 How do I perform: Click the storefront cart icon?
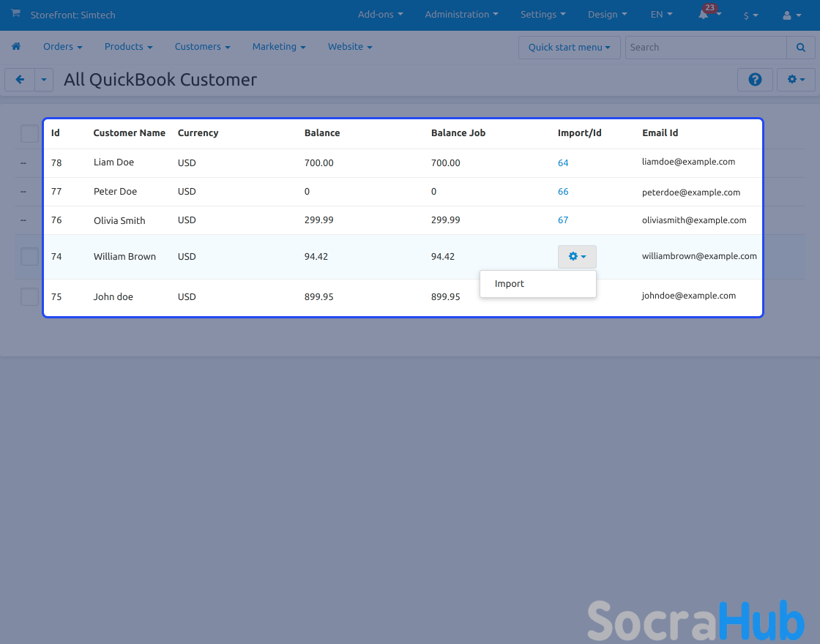pos(15,14)
